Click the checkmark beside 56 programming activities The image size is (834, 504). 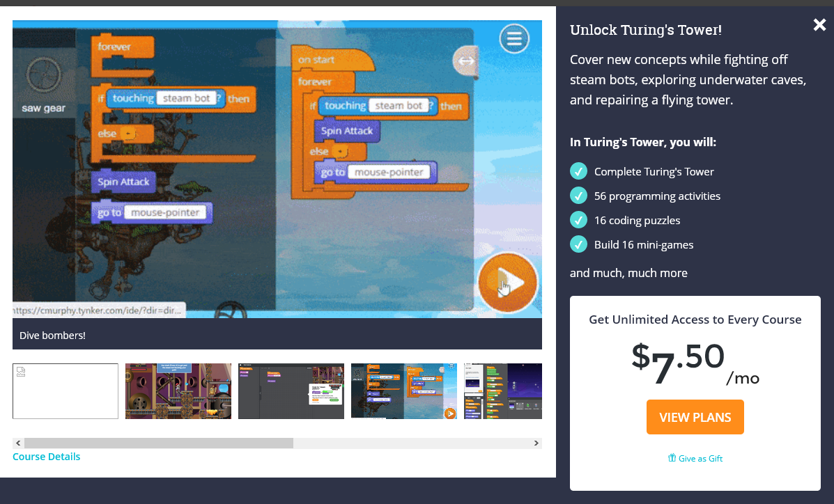tap(578, 196)
